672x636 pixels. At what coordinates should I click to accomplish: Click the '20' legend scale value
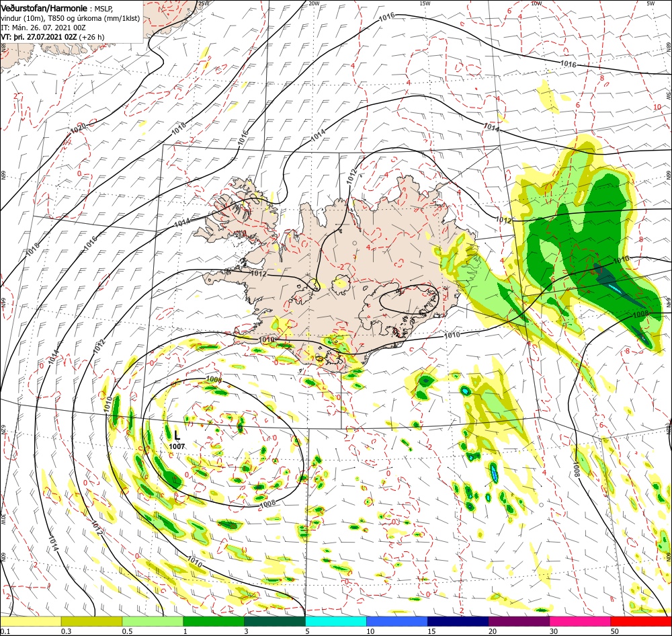click(493, 631)
